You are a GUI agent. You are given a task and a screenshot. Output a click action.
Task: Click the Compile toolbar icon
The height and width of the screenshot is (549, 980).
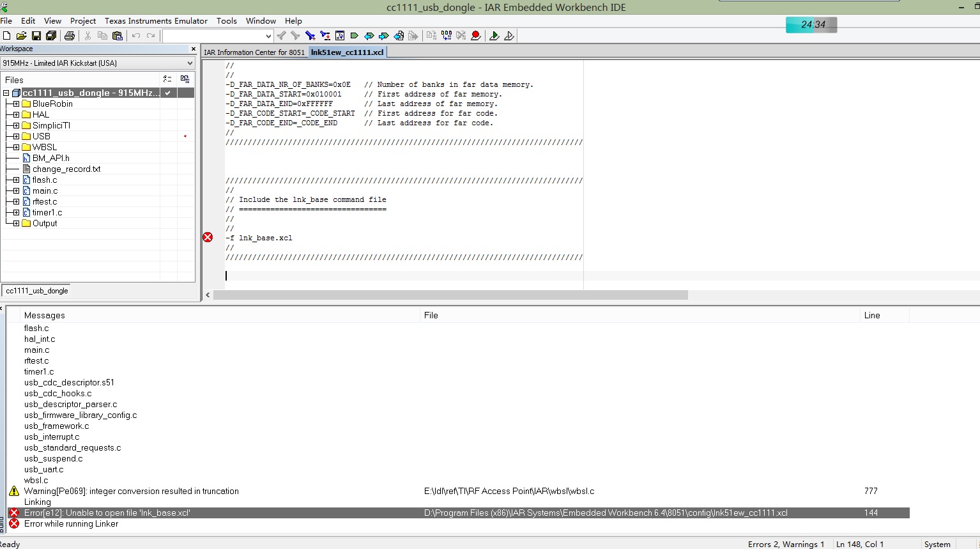[432, 36]
